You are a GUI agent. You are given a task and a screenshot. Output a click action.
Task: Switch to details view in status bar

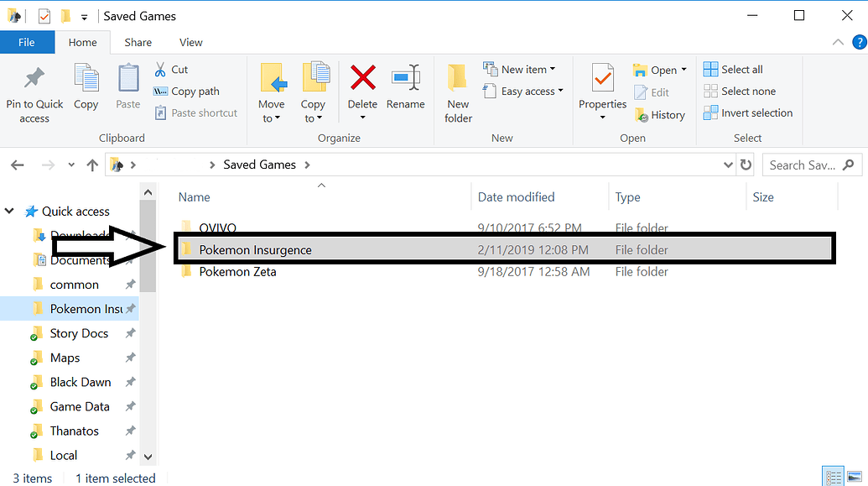(x=833, y=477)
